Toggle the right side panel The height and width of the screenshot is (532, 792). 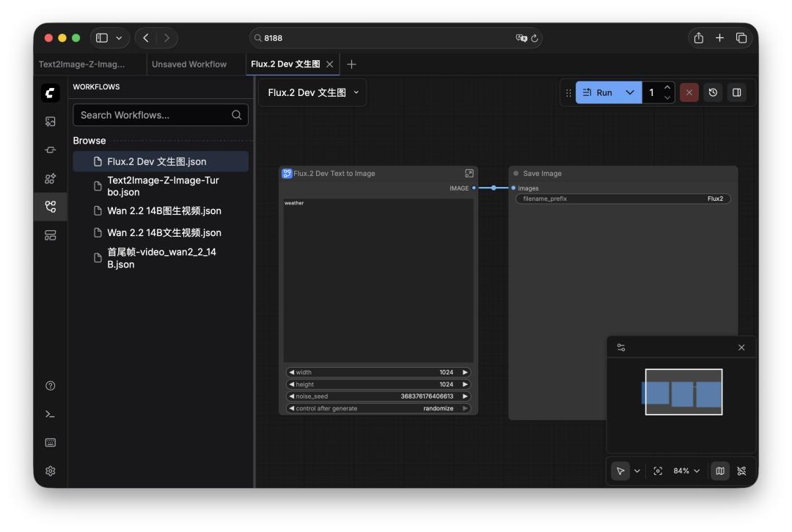pos(737,92)
